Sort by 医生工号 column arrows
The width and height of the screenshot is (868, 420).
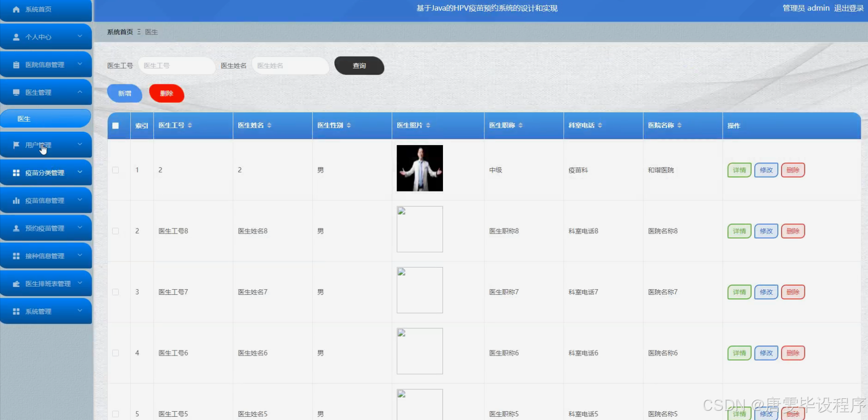190,125
